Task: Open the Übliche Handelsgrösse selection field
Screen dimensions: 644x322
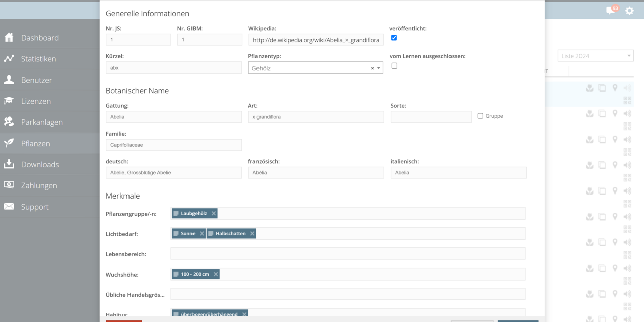Action: tap(348, 294)
